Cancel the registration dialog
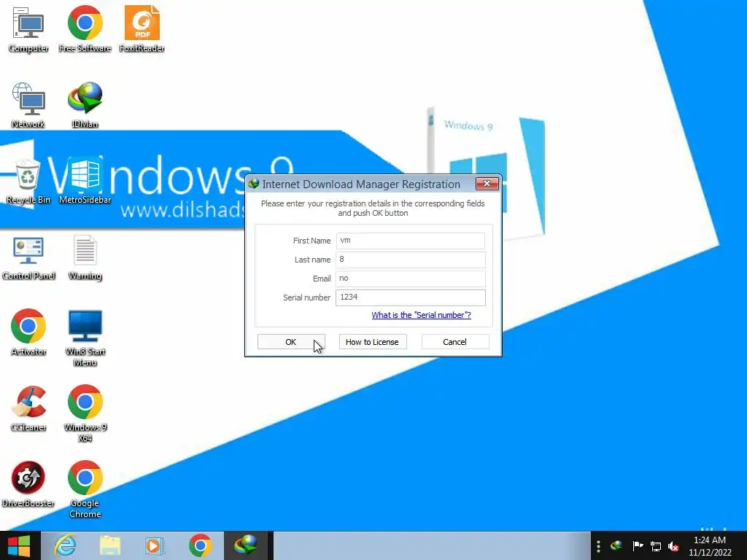Screen dimensions: 747x560 click(455, 342)
